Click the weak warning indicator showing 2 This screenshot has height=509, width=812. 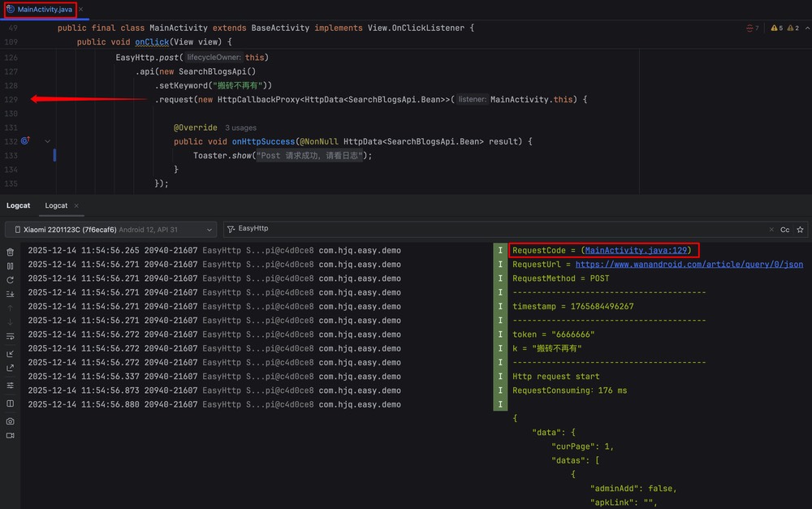(793, 28)
